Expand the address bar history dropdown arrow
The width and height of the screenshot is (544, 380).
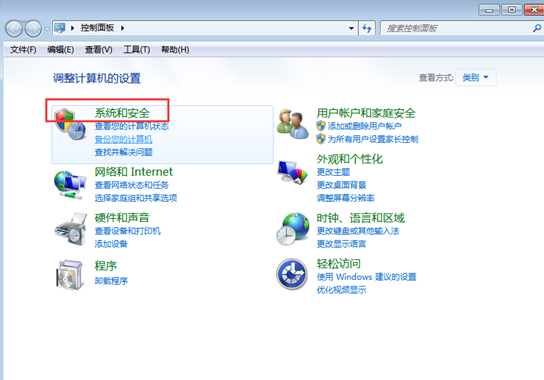[x=351, y=28]
